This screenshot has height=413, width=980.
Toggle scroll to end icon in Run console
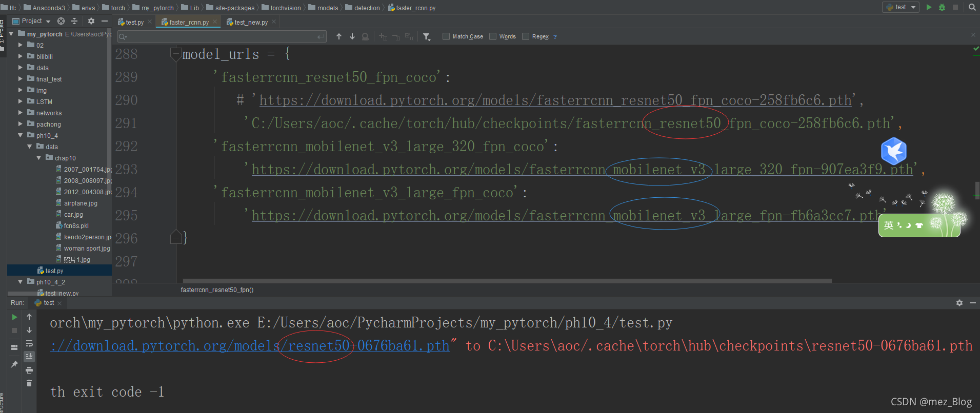(x=29, y=356)
